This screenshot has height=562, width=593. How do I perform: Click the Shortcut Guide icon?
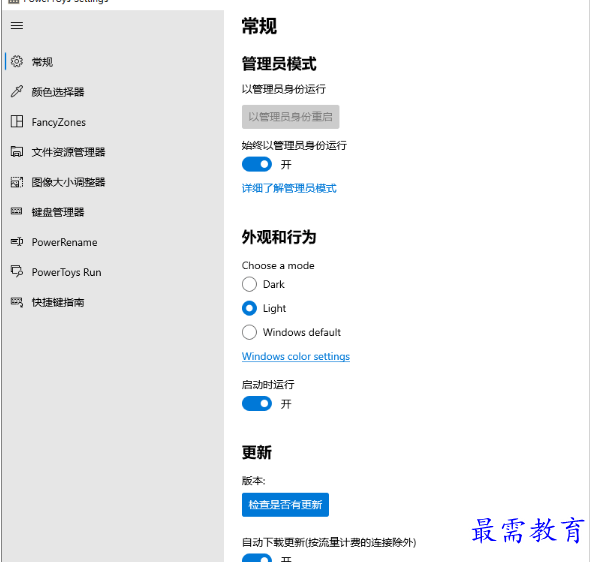click(x=17, y=301)
